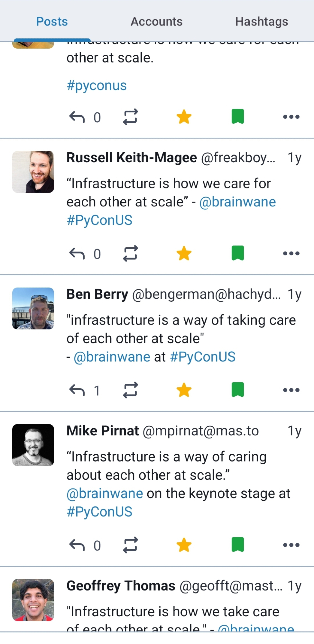The width and height of the screenshot is (314, 644).
Task: Reply to Mike Pirnat's post
Action: coord(77,545)
